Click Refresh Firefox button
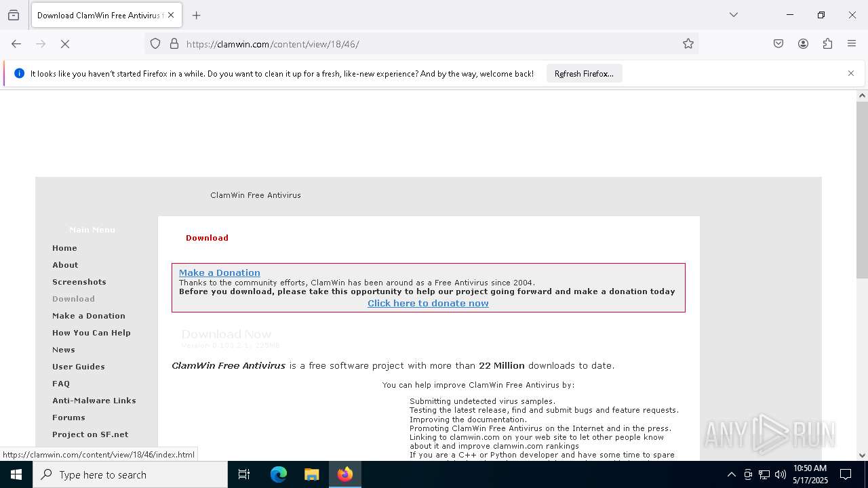 coord(584,73)
